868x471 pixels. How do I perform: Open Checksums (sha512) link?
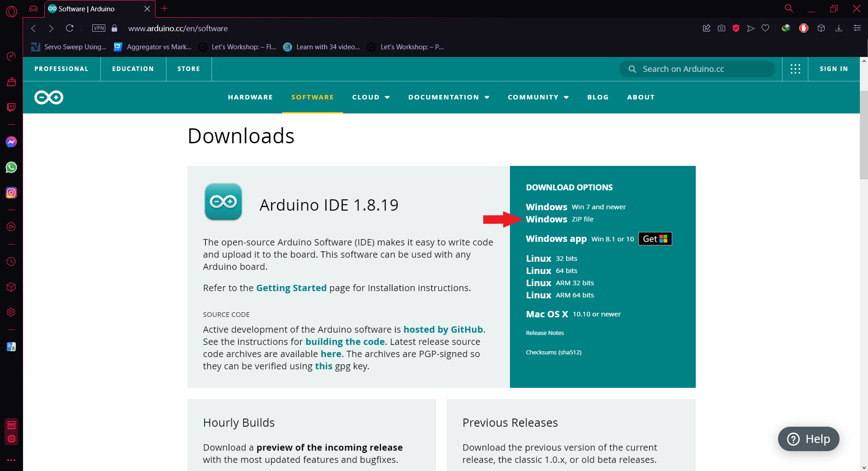coord(553,353)
